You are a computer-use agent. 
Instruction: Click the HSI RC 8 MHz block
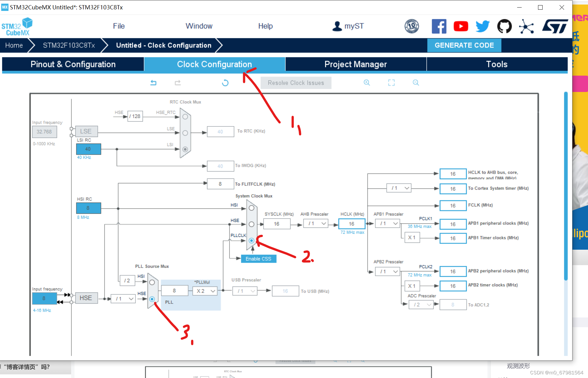pyautogui.click(x=88, y=208)
